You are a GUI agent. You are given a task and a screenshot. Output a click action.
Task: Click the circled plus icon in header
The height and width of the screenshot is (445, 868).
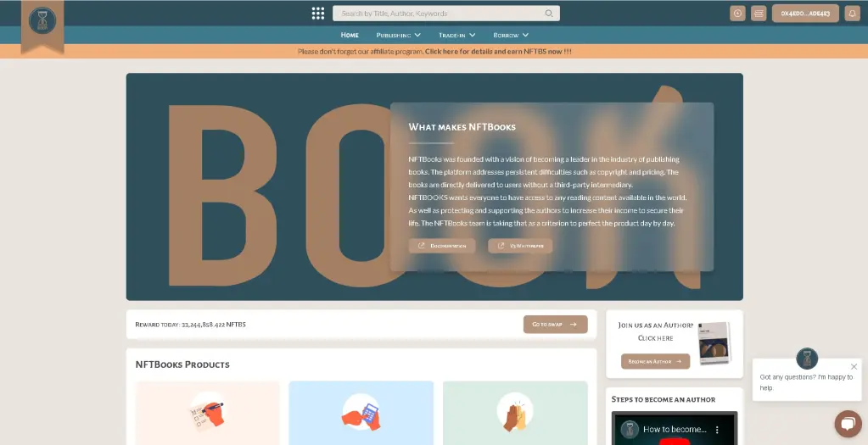coord(737,14)
